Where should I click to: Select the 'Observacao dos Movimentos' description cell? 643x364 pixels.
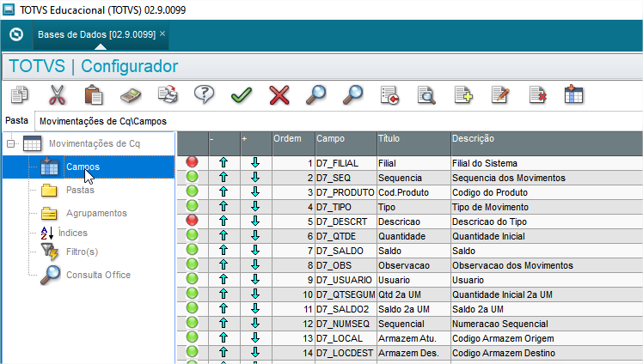click(x=546, y=265)
